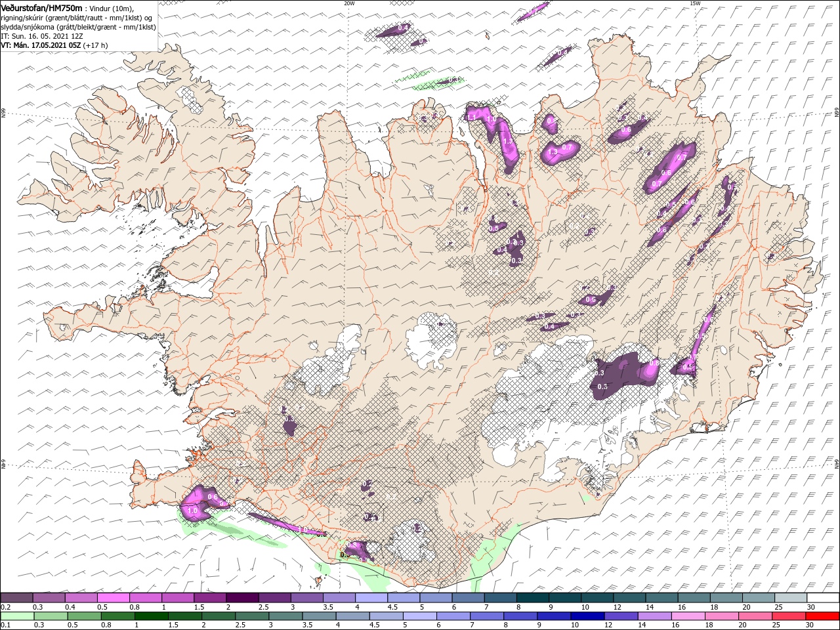Choose the snow legend swatch between 3 and 3.5
This screenshot has width=840, height=630.
click(307, 597)
